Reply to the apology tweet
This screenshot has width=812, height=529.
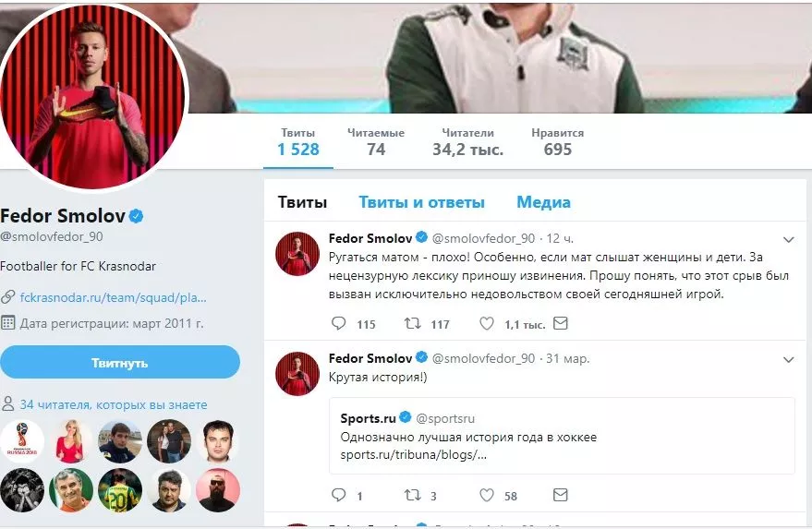tap(339, 324)
